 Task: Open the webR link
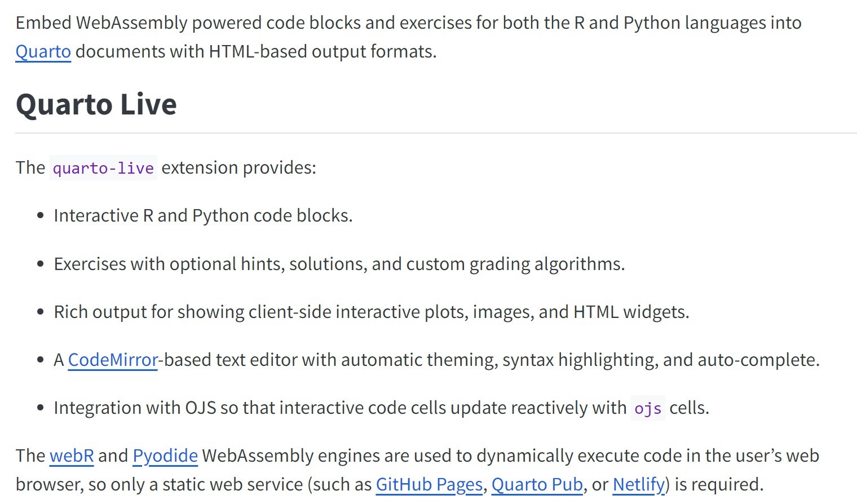pos(72,456)
